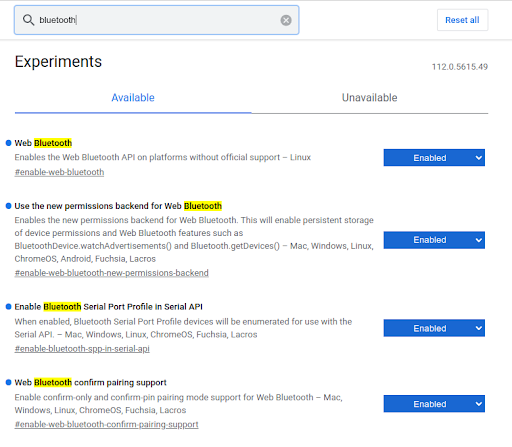Clear the bluetooth search text
The image size is (512, 447).
(x=286, y=20)
